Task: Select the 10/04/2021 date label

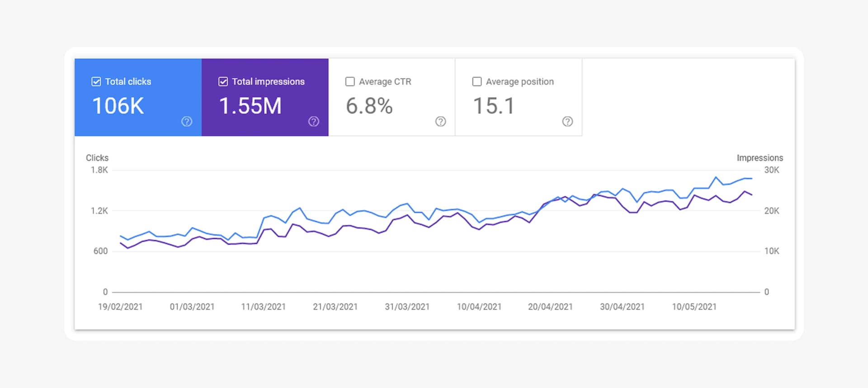Action: tap(479, 307)
